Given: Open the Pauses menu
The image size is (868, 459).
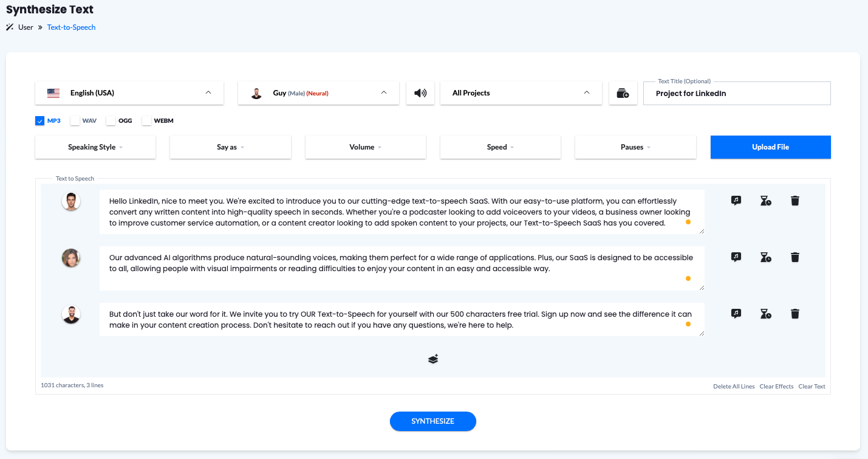Looking at the screenshot, I should click(x=635, y=147).
